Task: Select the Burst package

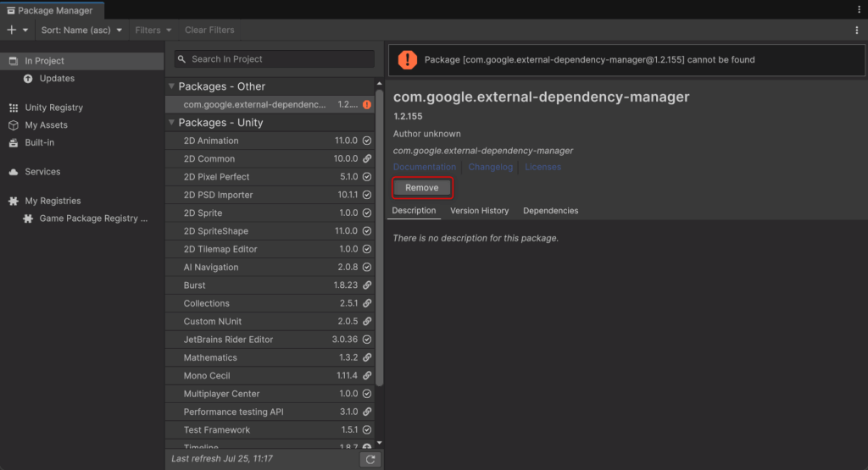Action: click(270, 285)
